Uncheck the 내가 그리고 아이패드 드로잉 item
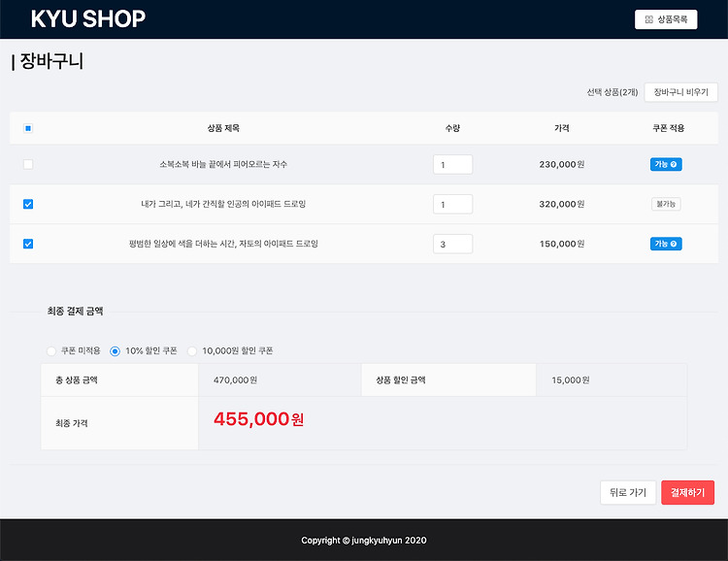 (x=28, y=204)
